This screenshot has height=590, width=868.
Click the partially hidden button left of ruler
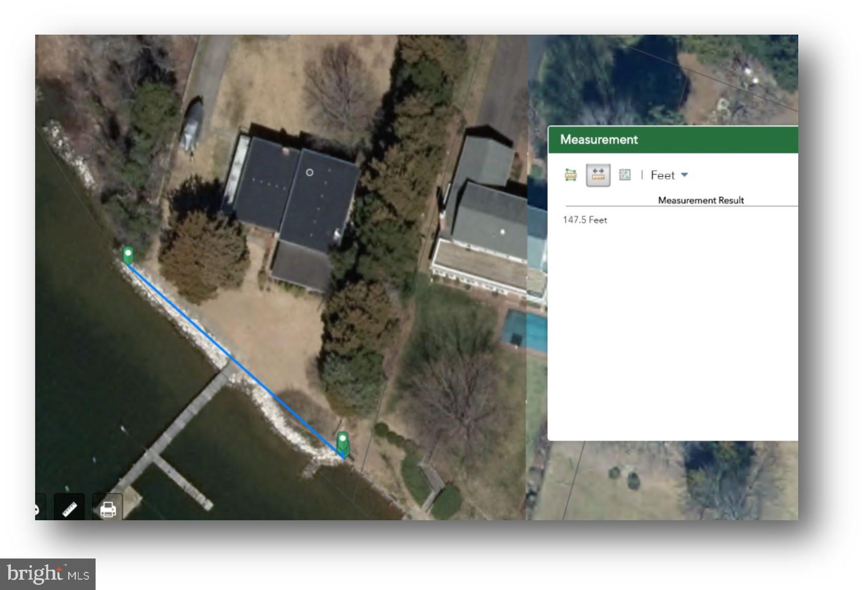click(39, 508)
